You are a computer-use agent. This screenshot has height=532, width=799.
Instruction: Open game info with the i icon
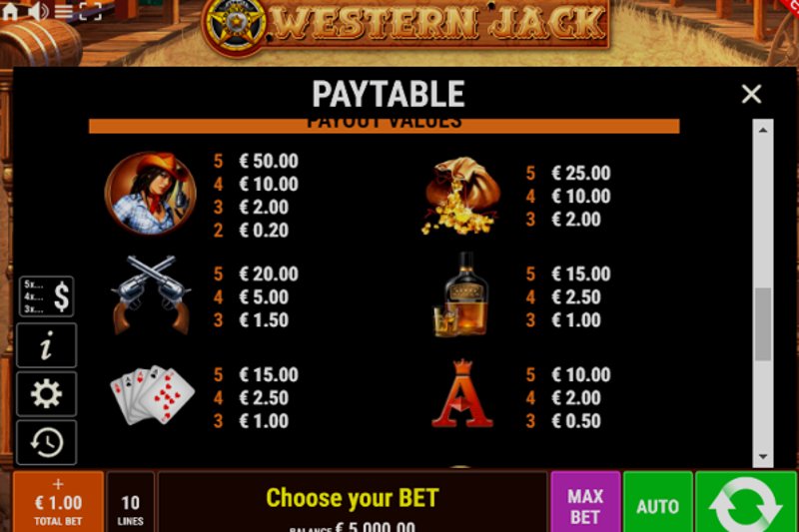pos(46,345)
